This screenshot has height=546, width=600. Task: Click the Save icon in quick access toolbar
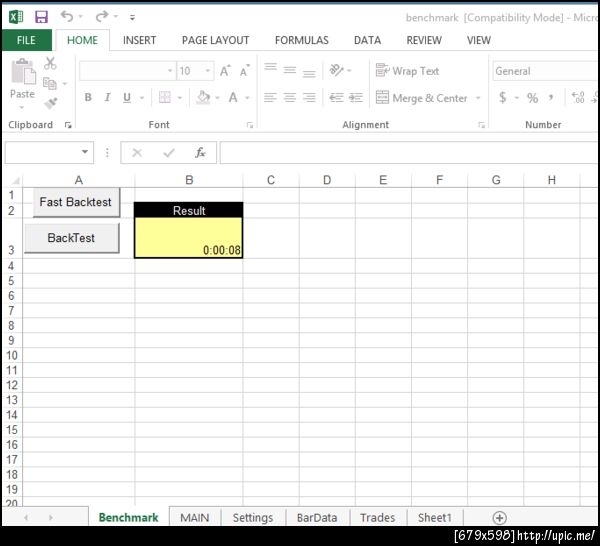pyautogui.click(x=41, y=17)
